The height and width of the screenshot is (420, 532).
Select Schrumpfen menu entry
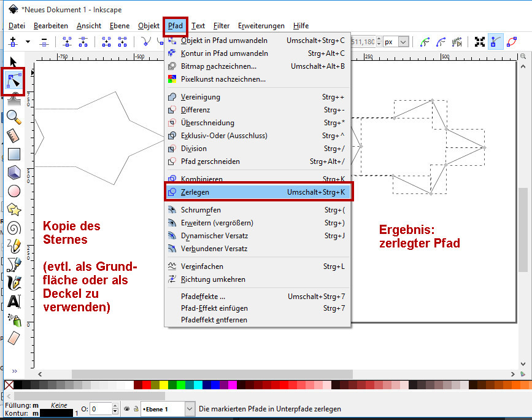tap(257, 210)
